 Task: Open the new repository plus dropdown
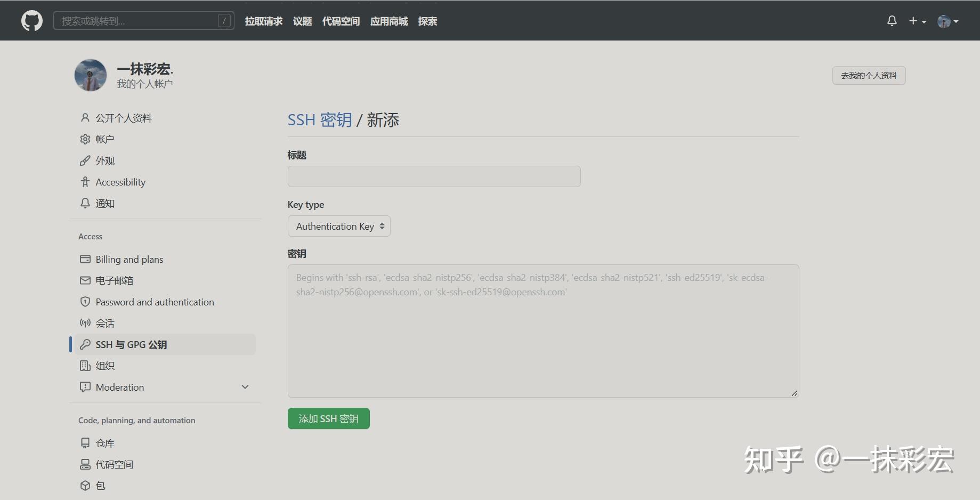point(917,20)
